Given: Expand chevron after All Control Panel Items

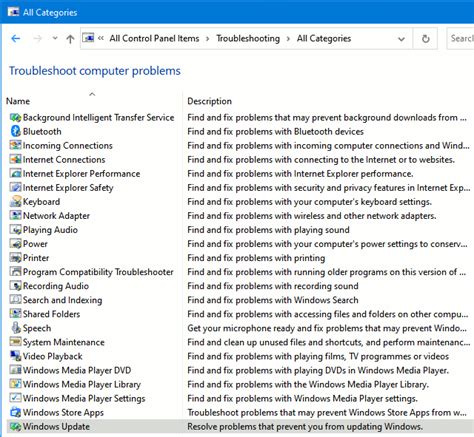Looking at the screenshot, I should (x=208, y=39).
